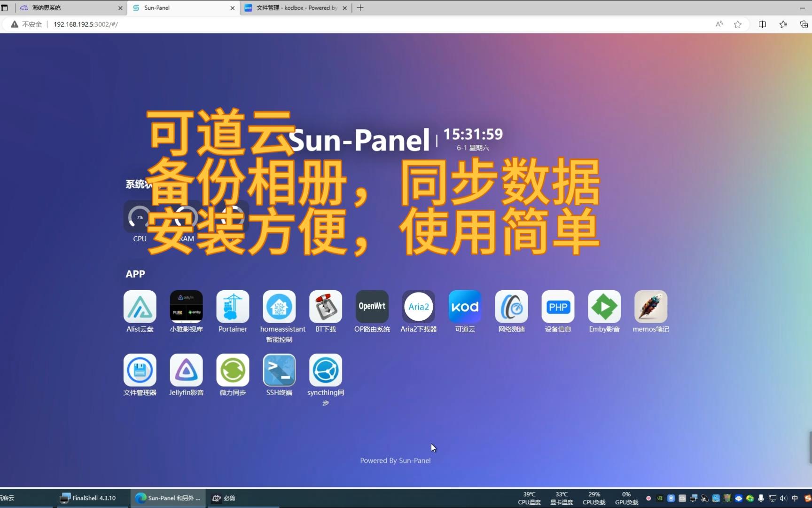This screenshot has height=508, width=812.
Task: Open the 网络测速 app icon
Action: [511, 307]
